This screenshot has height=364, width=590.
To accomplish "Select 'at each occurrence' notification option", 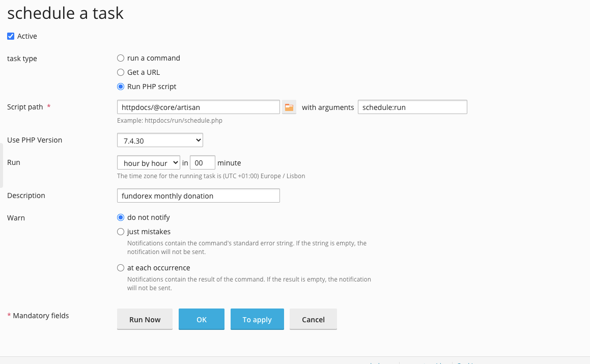I will coord(120,267).
